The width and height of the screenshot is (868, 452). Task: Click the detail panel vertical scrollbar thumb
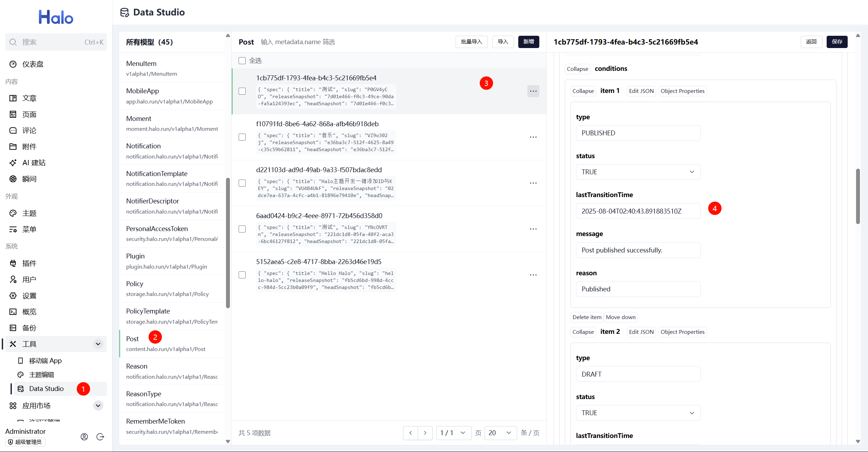(858, 196)
